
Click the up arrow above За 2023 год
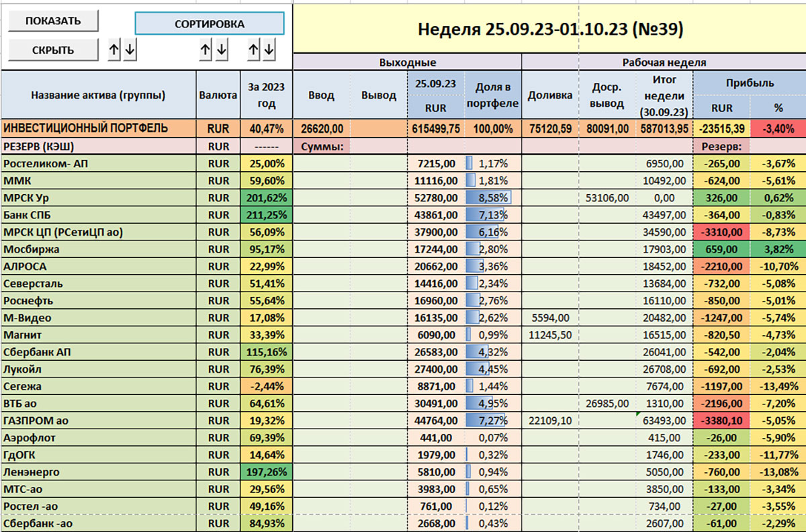click(x=254, y=49)
